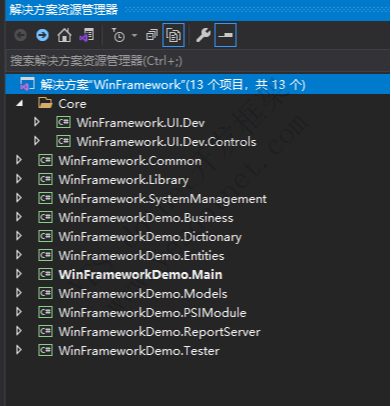Image resolution: width=391 pixels, height=406 pixels.
Task: Click the Back navigation arrow
Action: pos(21,35)
